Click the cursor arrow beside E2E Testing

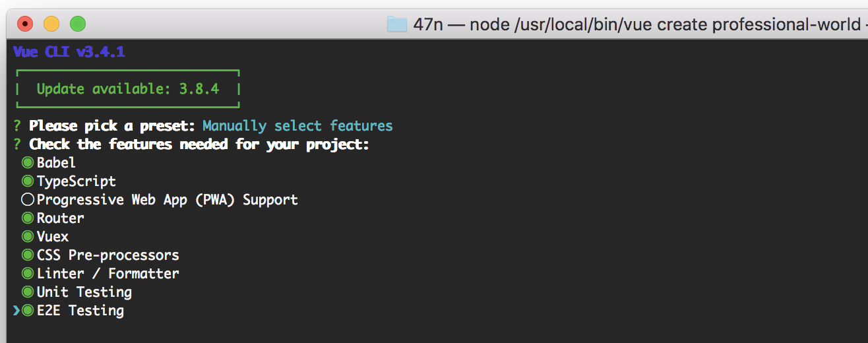[16, 310]
